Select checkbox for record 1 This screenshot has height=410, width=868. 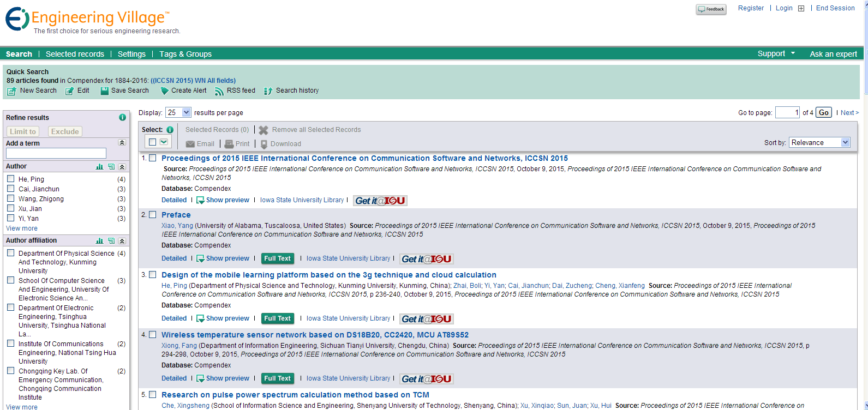click(x=153, y=158)
